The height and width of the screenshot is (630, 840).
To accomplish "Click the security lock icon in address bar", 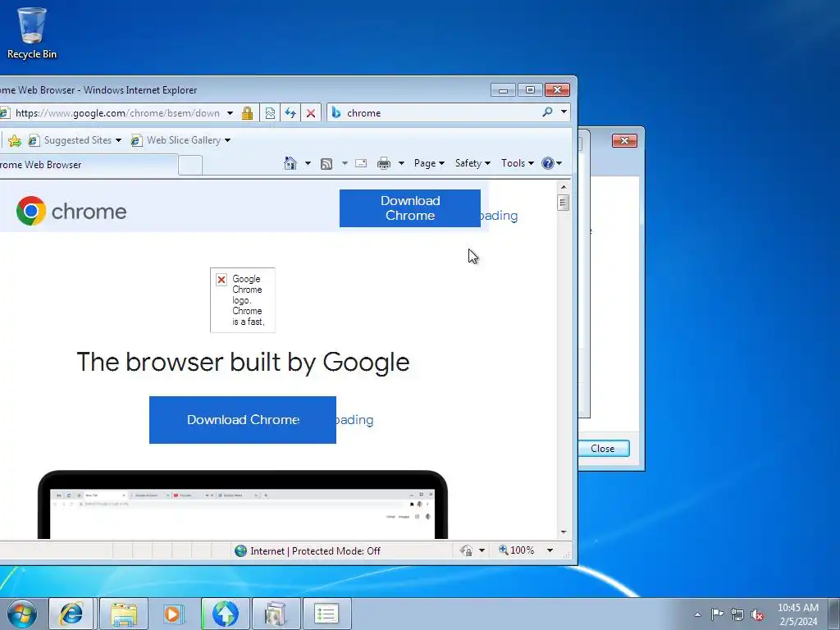I will point(247,113).
